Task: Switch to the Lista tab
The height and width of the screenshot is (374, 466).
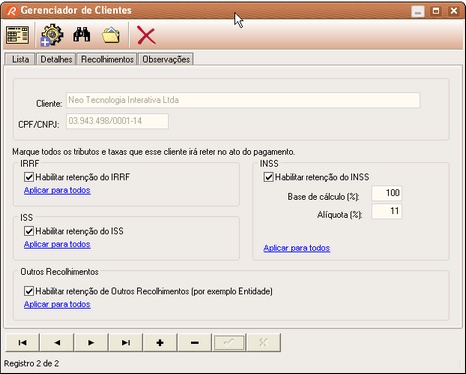Action: tap(20, 59)
